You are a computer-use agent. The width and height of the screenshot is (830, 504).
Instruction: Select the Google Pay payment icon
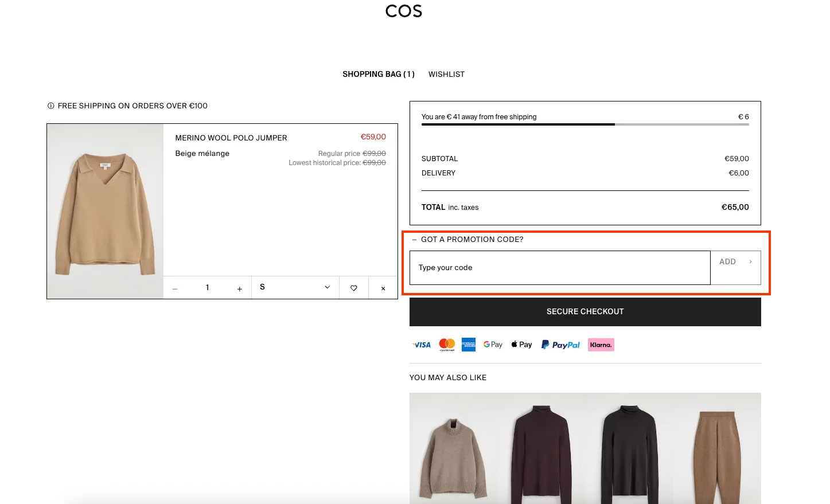(x=492, y=344)
